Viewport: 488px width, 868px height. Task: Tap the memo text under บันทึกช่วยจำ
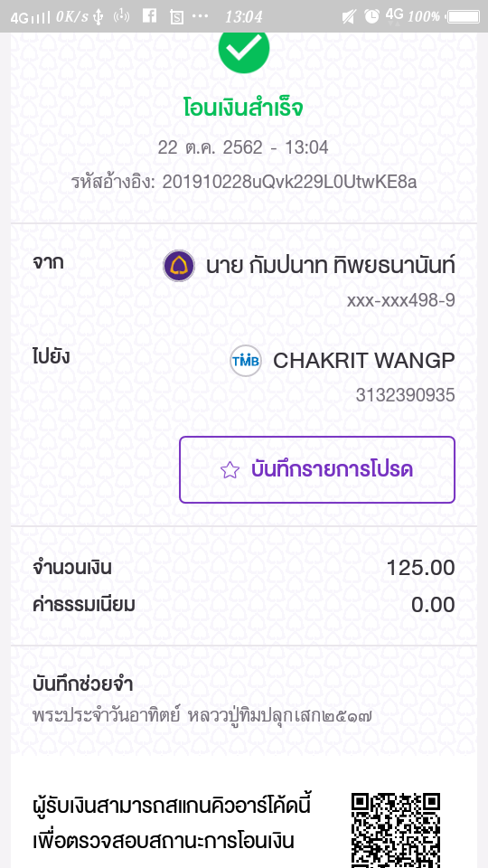pyautogui.click(x=202, y=716)
